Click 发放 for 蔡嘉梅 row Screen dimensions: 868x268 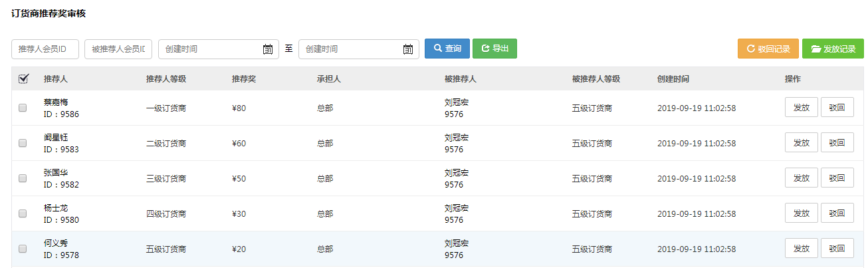click(802, 108)
